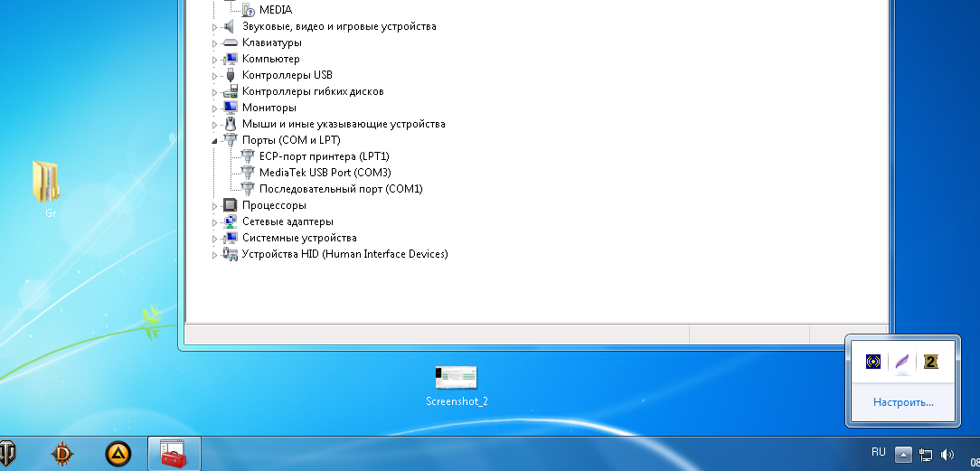Image resolution: width=980 pixels, height=471 pixels.
Task: Select the Компьютер label
Action: tap(271, 59)
